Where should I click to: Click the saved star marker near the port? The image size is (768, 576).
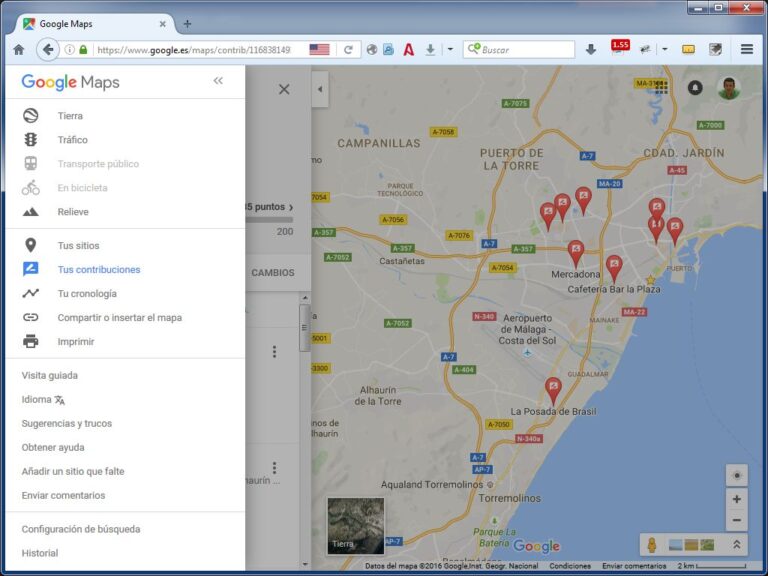tap(650, 280)
